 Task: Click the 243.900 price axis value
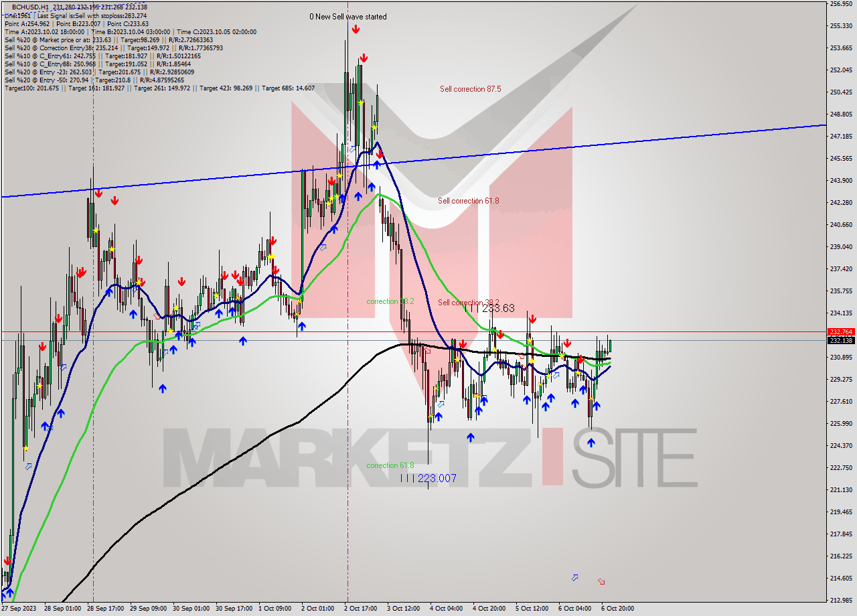point(841,181)
